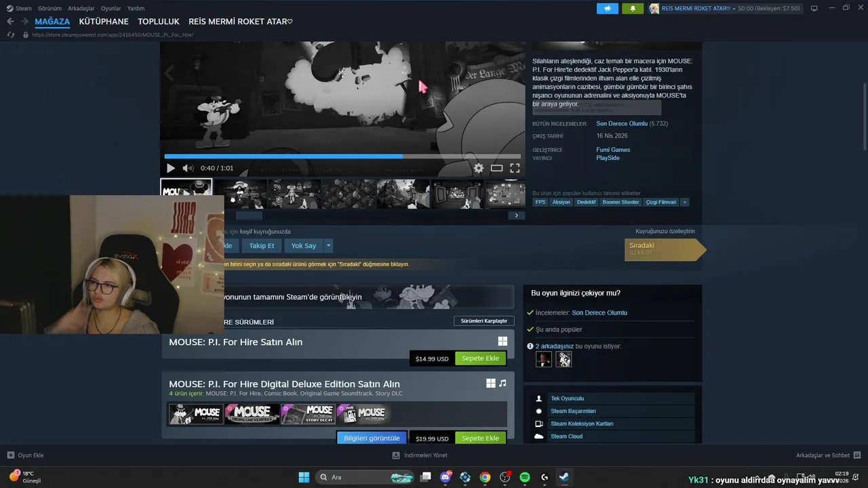Open the Görünüm menu
This screenshot has height=488, width=868.
[50, 8]
